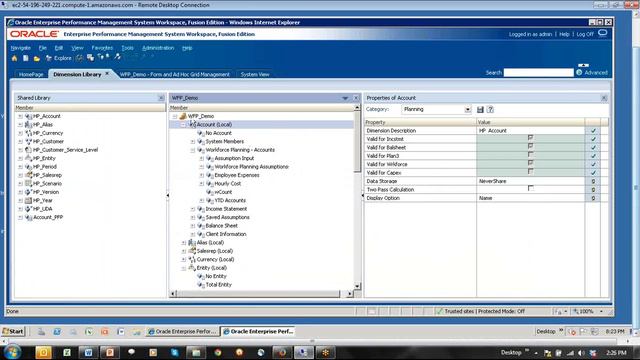The image size is (640, 360).
Task: Expand the Assumption Input node
Action: [202, 158]
